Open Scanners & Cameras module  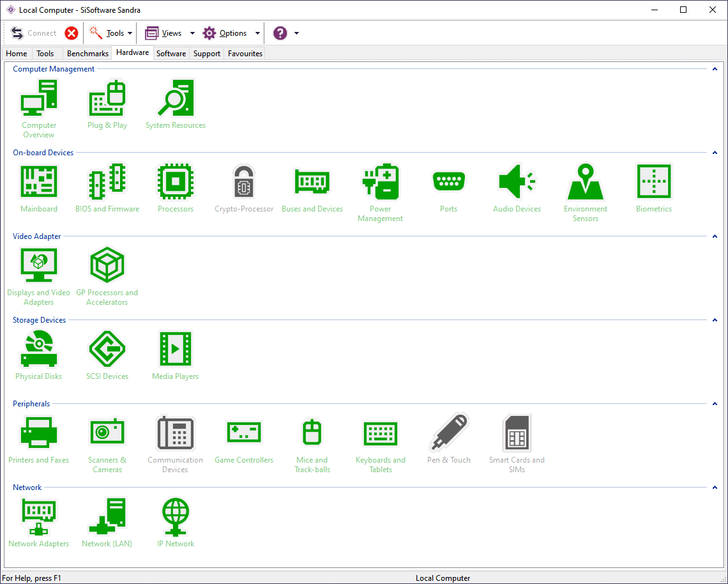tap(107, 443)
